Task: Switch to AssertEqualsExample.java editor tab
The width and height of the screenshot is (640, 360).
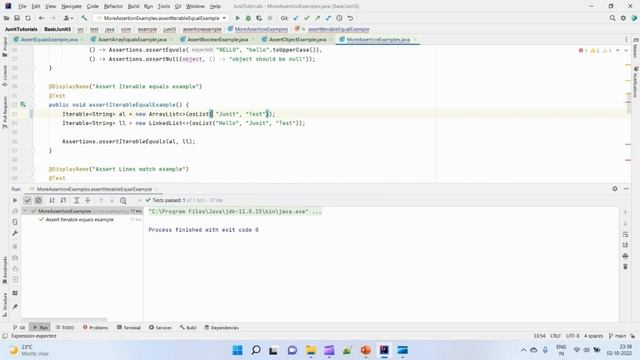Action: 49,40
